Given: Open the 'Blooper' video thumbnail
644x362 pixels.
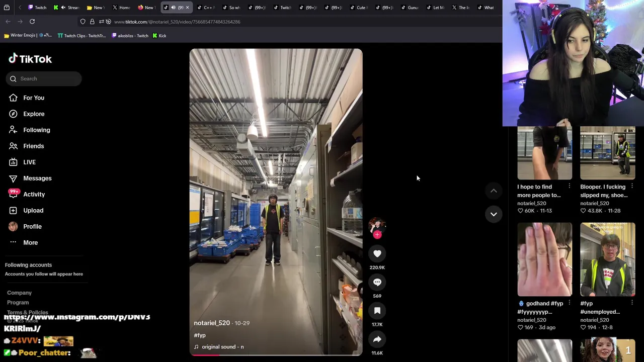Looking at the screenshot, I should pos(607,153).
